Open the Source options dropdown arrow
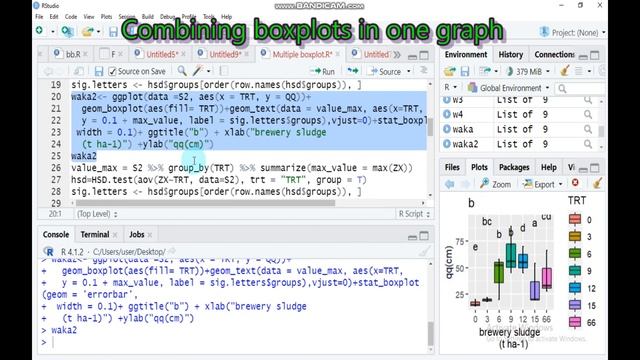The width and height of the screenshot is (640, 360). (x=409, y=71)
